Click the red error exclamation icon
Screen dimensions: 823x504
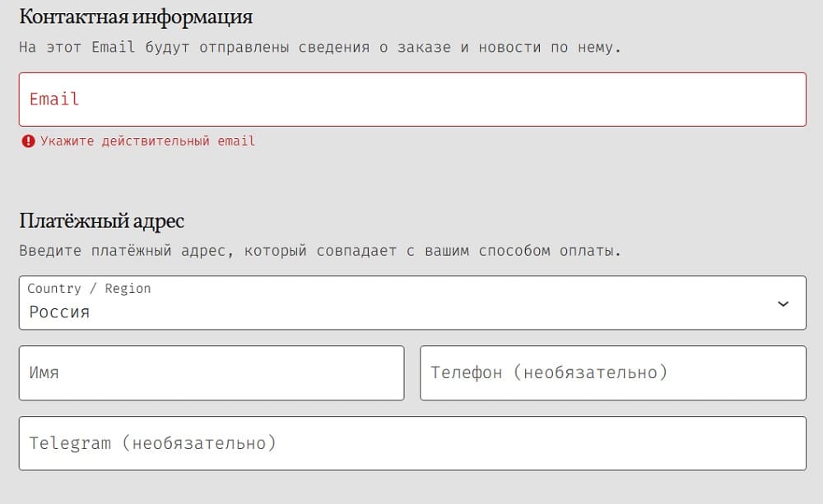(x=28, y=141)
